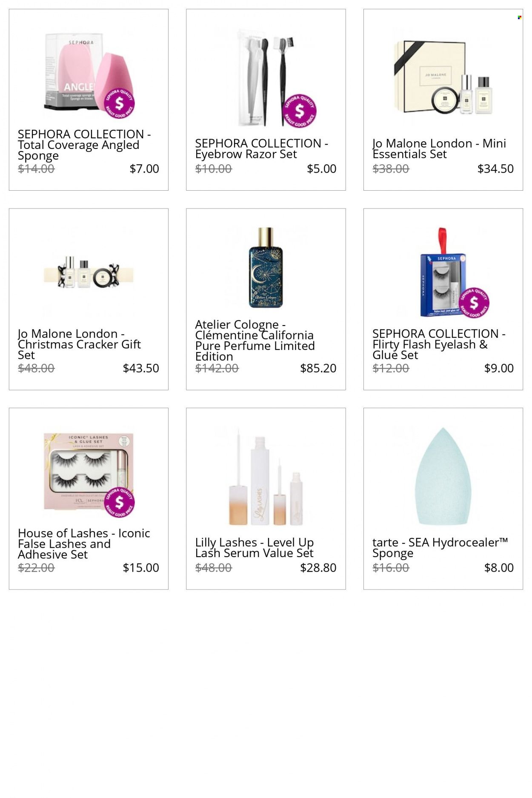Open Lilly Lashes Level Up Lash Serum title

click(255, 547)
